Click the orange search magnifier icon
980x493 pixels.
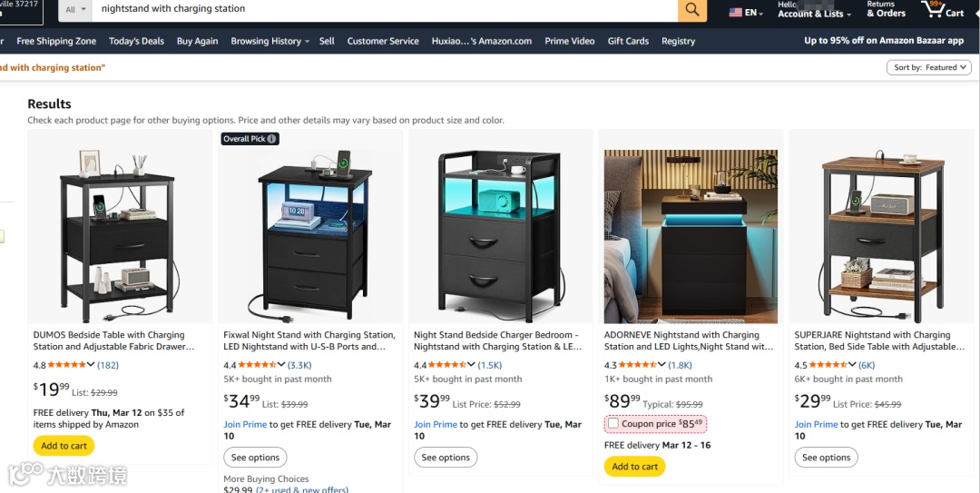691,9
